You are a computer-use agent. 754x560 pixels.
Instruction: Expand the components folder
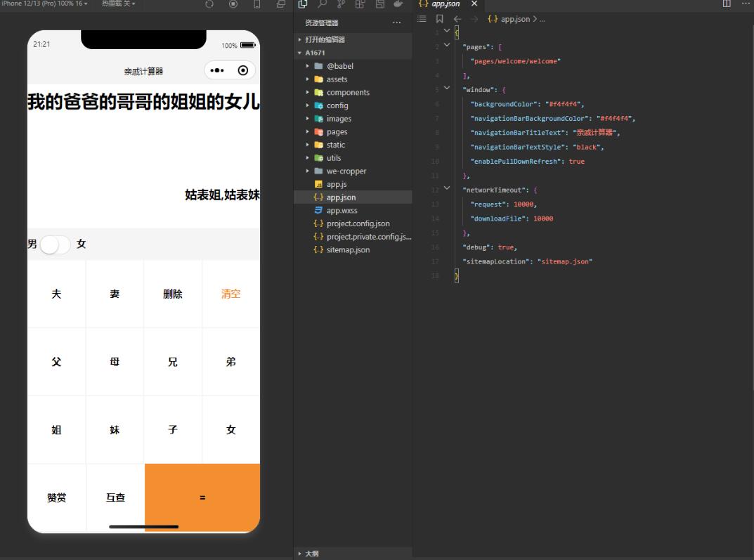click(308, 93)
